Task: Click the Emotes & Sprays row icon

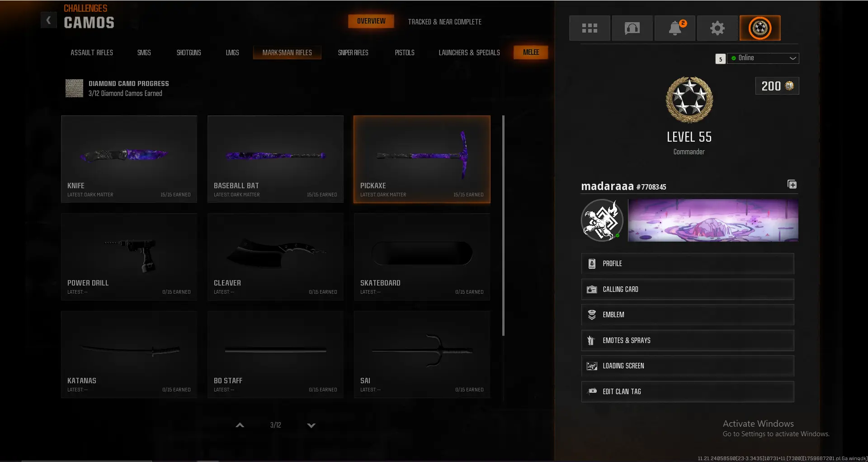Action: [x=591, y=341]
